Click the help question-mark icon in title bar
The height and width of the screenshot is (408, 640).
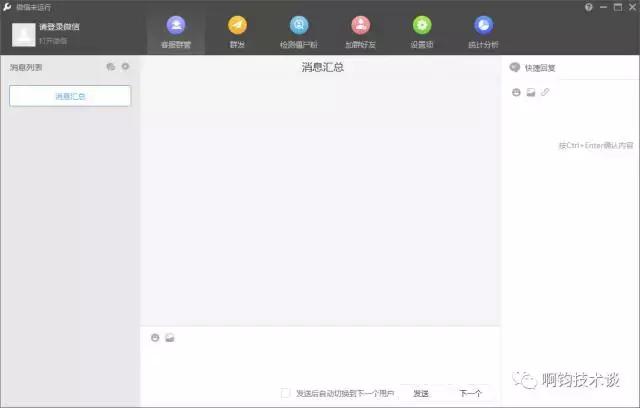click(589, 7)
